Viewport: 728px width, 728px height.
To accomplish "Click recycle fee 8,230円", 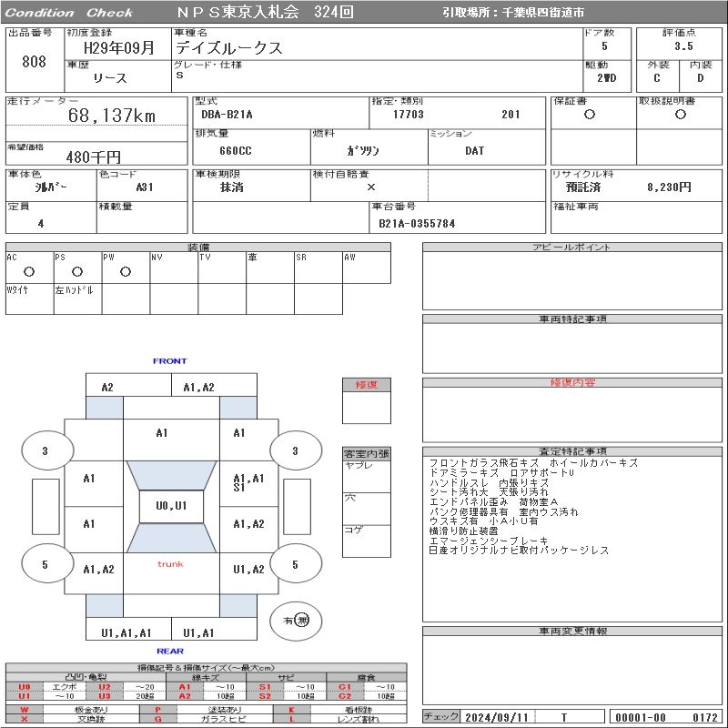I will [669, 187].
